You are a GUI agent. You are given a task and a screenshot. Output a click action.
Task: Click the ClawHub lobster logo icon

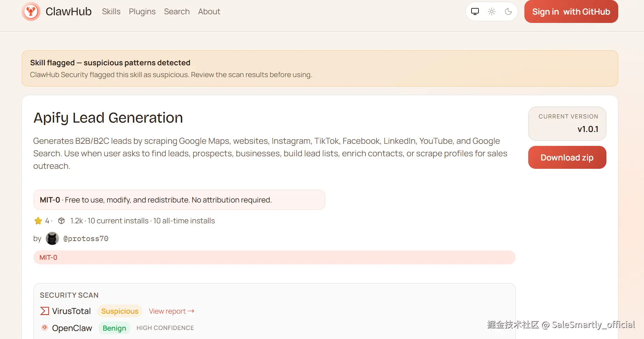(31, 11)
